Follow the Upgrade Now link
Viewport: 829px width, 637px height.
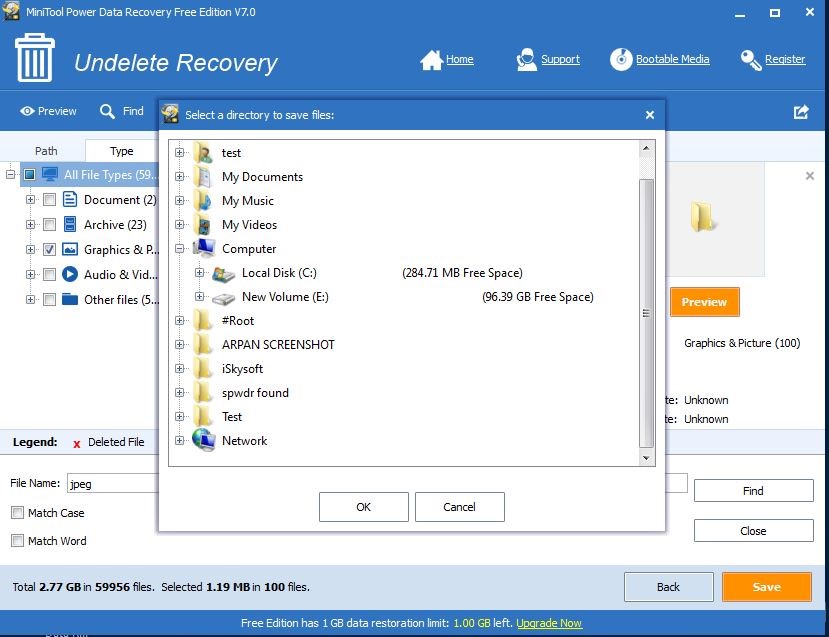pyautogui.click(x=549, y=623)
